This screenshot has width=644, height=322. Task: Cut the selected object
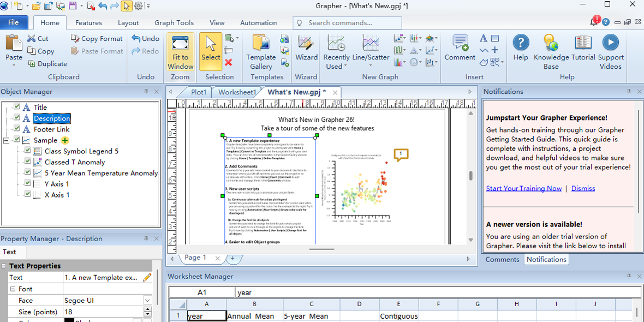pos(38,39)
